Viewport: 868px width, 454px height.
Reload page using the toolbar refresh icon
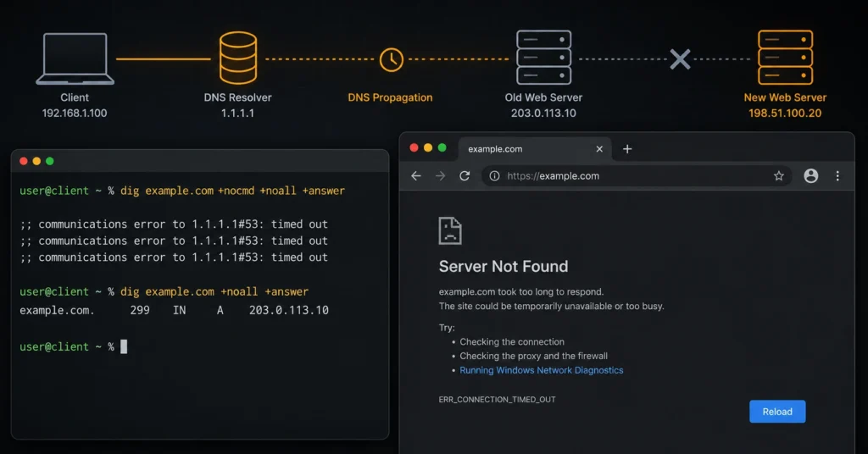click(x=465, y=176)
